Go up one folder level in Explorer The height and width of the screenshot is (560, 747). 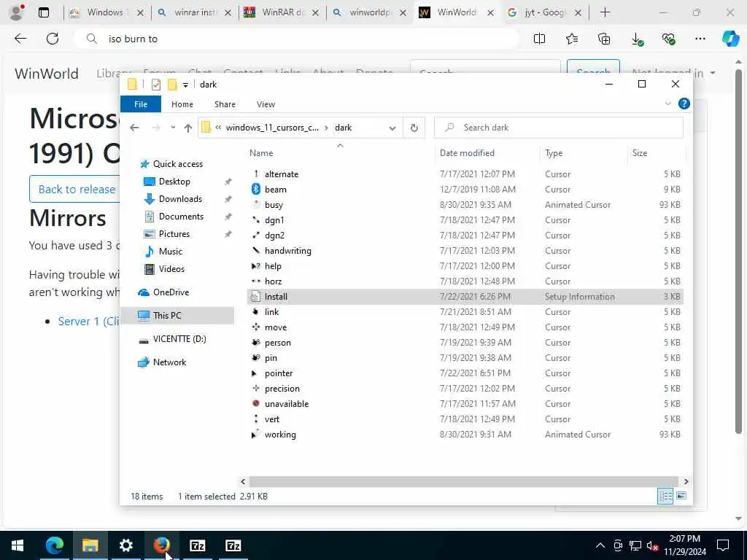pos(187,128)
